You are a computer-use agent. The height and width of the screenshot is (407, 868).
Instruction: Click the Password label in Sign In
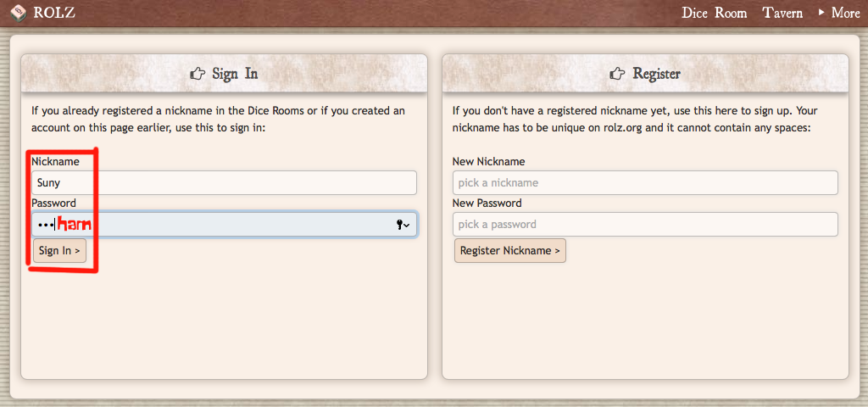pyautogui.click(x=53, y=203)
